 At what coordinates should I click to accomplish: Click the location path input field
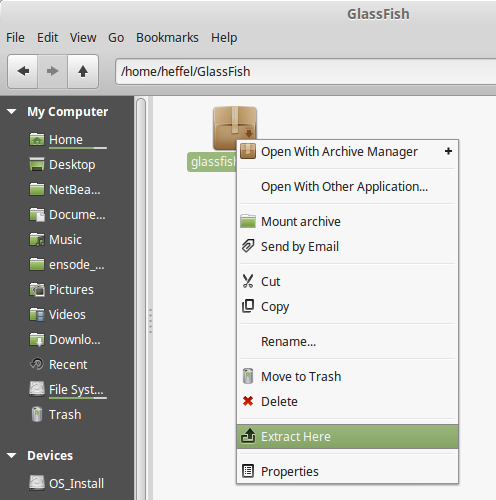click(305, 72)
